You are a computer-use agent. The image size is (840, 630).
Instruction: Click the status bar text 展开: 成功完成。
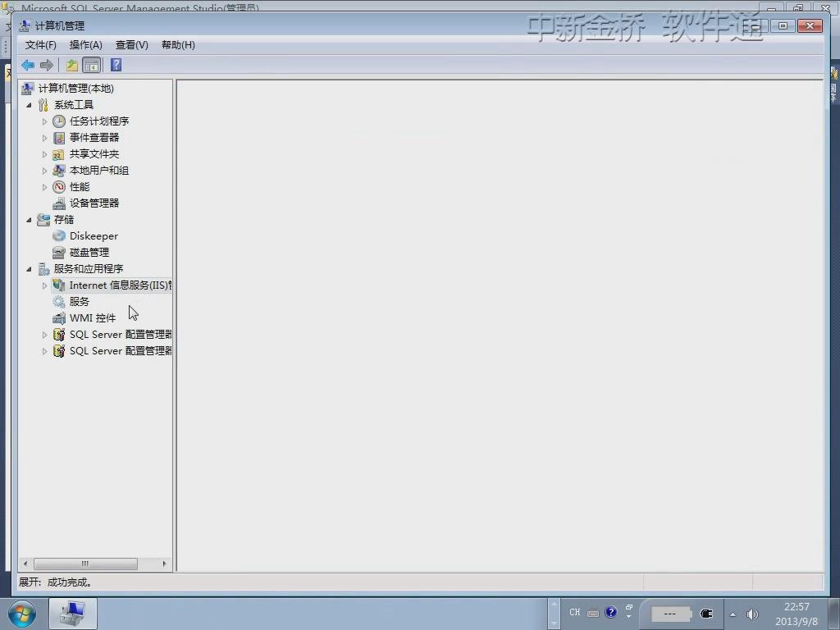coord(55,582)
